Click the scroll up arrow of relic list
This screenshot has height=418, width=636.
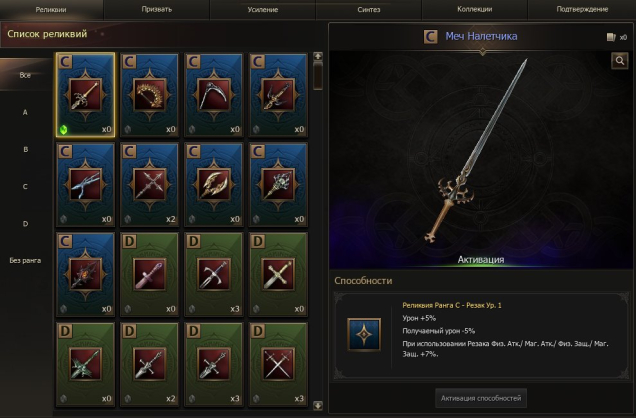(x=318, y=56)
